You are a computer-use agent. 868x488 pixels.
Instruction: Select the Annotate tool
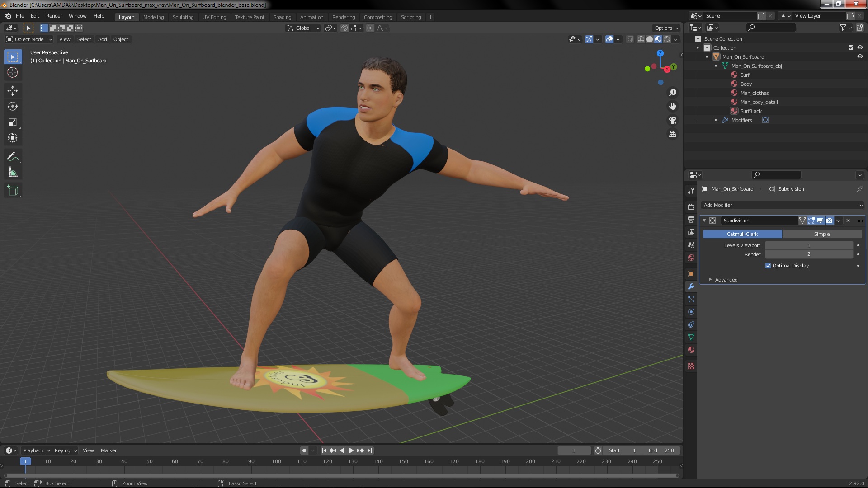tap(13, 157)
